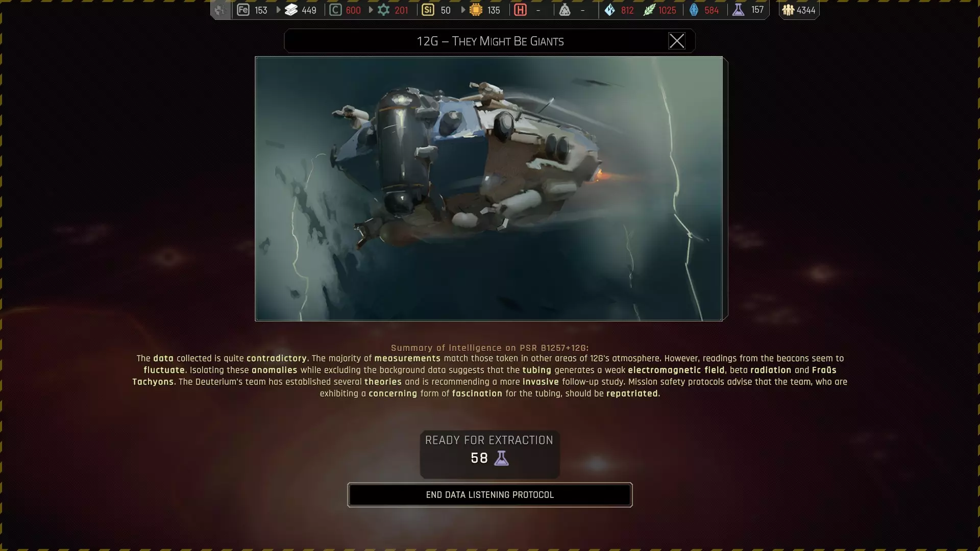Viewport: 980px width, 551px height.
Task: Click the population people icon
Action: (x=788, y=10)
